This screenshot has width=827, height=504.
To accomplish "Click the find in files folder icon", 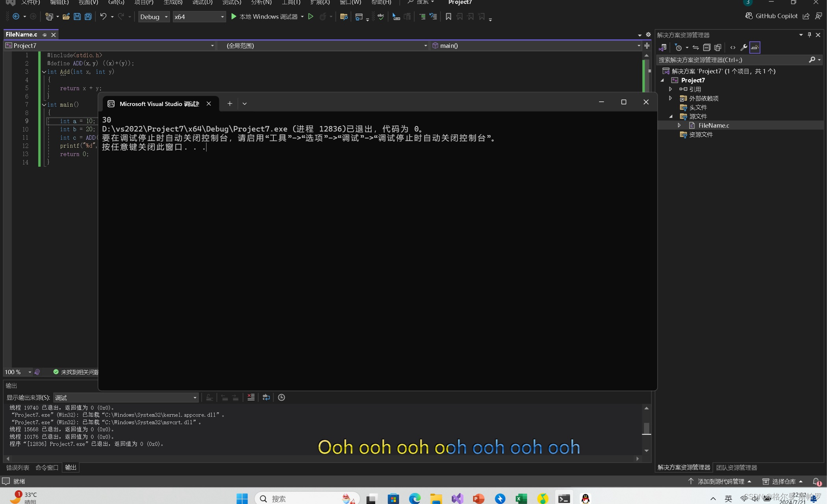I will tap(344, 17).
